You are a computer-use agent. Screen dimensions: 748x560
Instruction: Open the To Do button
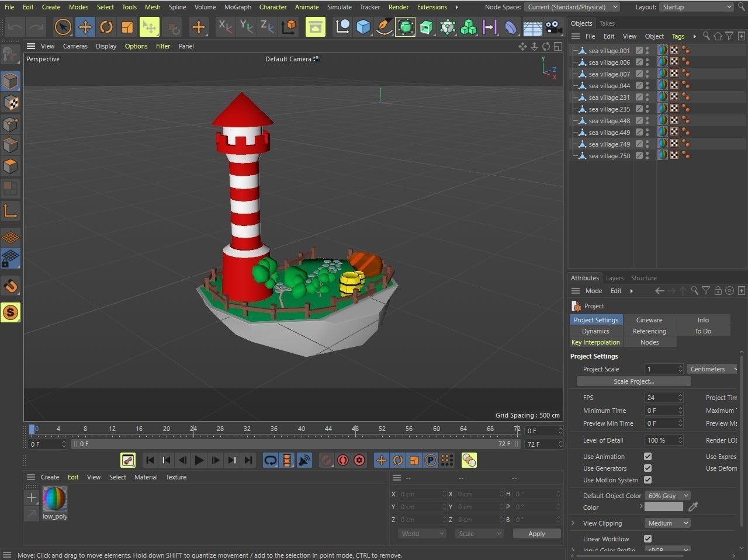point(703,331)
